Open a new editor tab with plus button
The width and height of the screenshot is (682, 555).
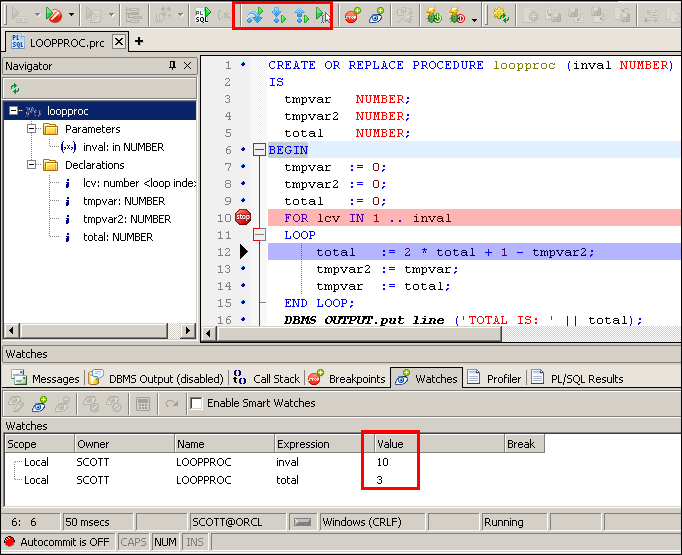[139, 41]
